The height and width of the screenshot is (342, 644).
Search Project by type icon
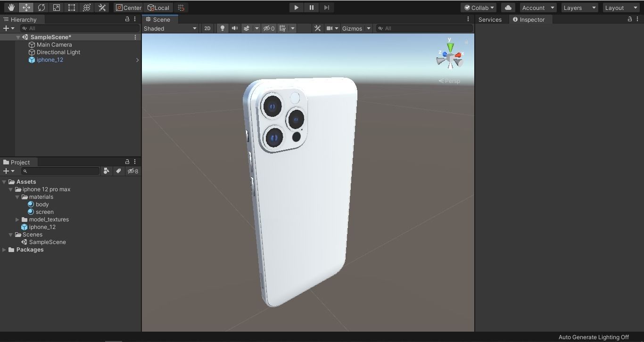coord(107,171)
